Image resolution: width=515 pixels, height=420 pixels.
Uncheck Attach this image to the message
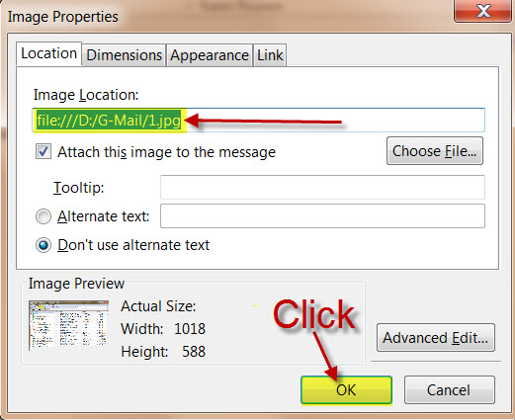point(43,152)
